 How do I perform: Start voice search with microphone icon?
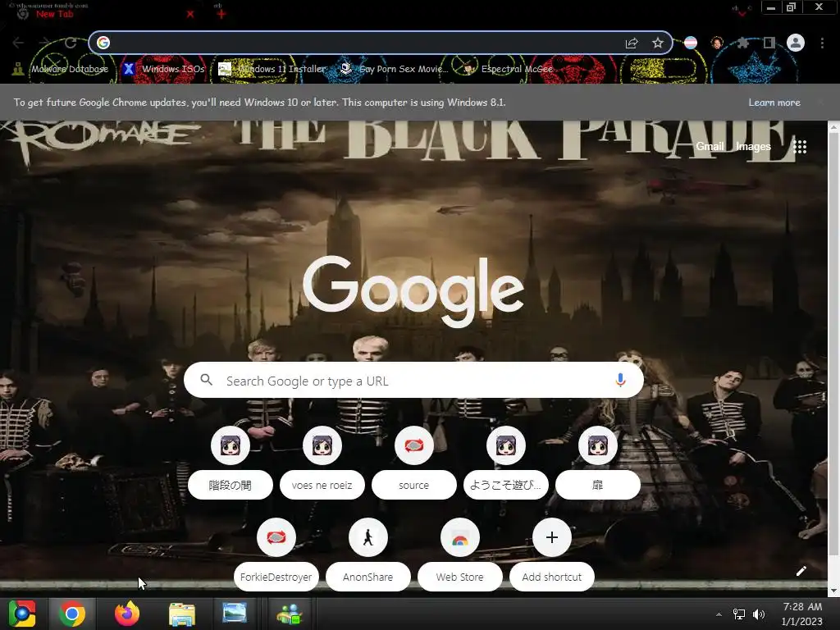click(620, 380)
